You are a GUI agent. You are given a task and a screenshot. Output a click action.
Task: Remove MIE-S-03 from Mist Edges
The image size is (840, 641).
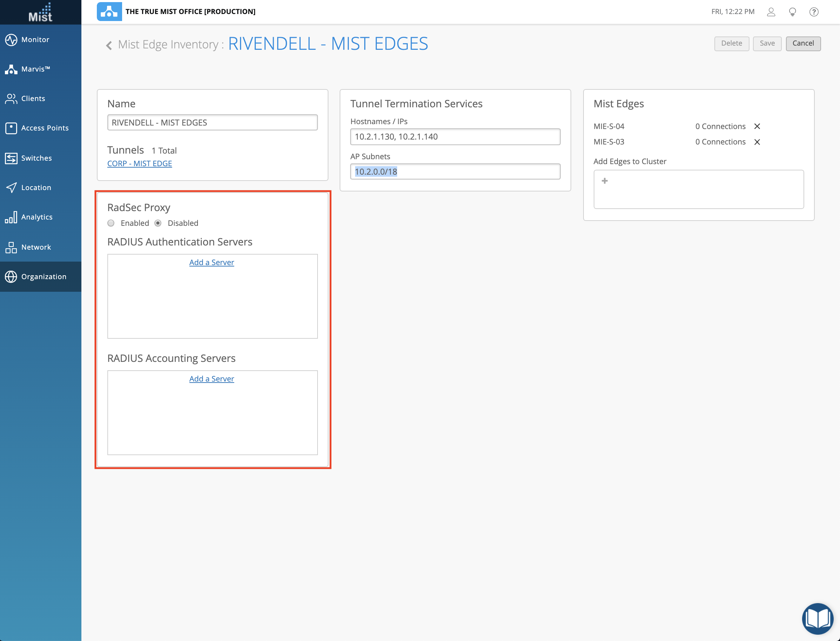tap(757, 142)
